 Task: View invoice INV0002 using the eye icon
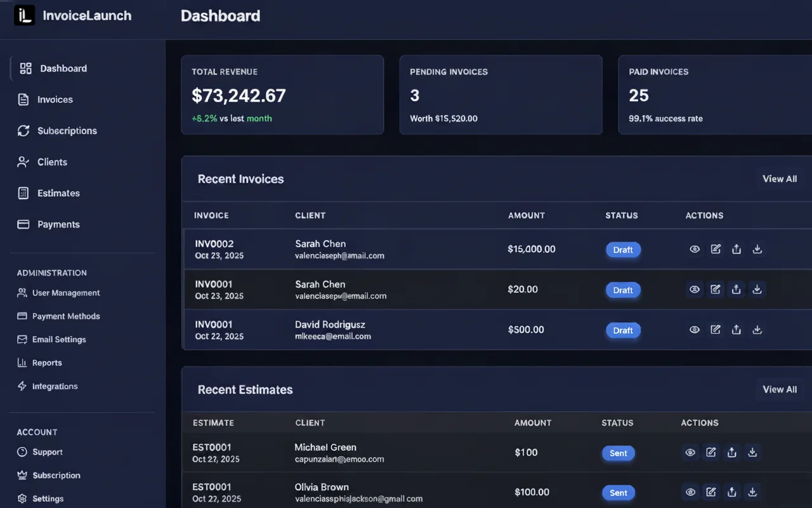pos(694,249)
